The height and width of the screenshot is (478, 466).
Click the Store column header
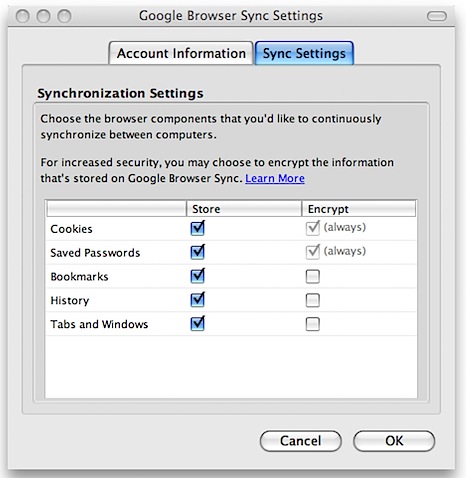click(244, 209)
